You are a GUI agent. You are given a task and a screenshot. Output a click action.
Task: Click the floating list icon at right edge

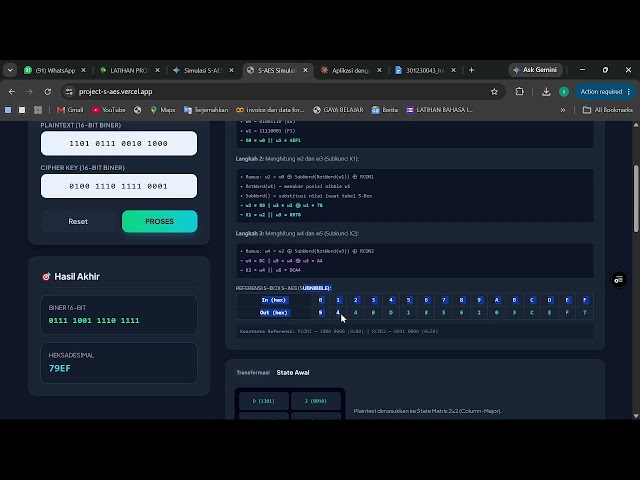click(619, 279)
